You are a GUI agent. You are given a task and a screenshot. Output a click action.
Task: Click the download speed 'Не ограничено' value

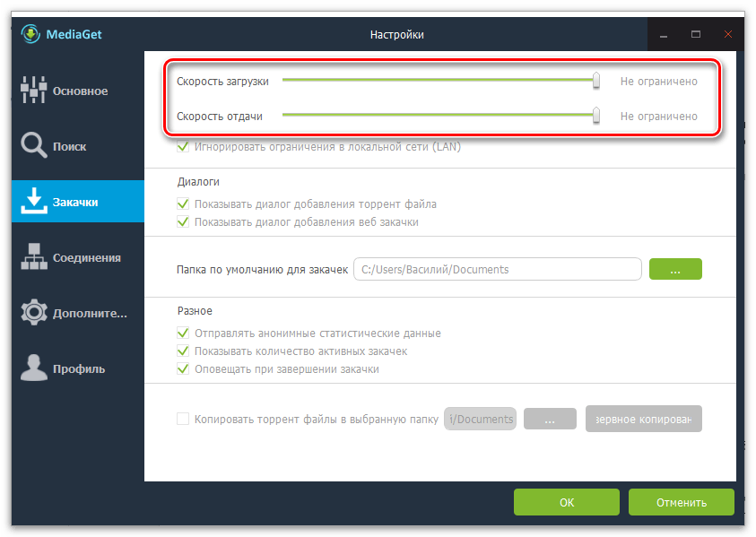pyautogui.click(x=658, y=82)
